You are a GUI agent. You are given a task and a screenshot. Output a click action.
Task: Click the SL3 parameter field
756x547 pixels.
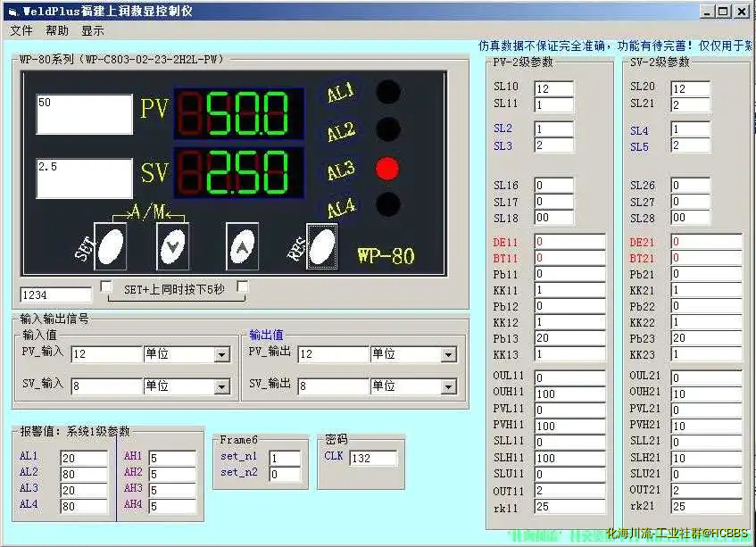pos(554,145)
